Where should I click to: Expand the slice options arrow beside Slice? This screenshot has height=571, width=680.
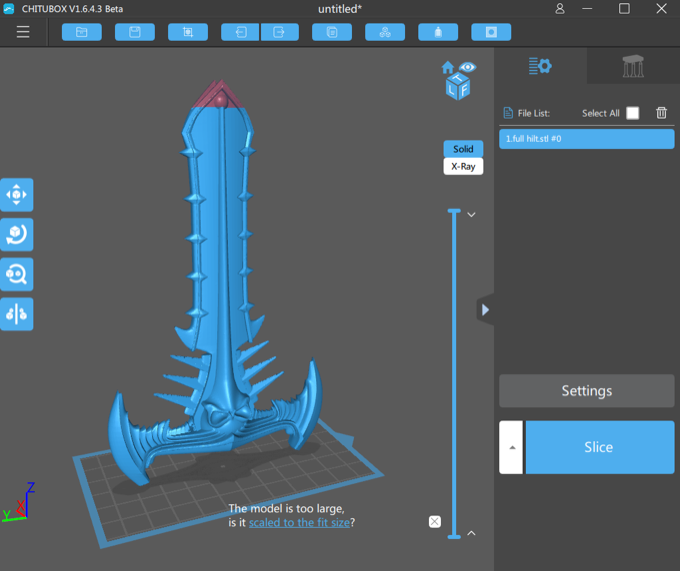point(512,447)
